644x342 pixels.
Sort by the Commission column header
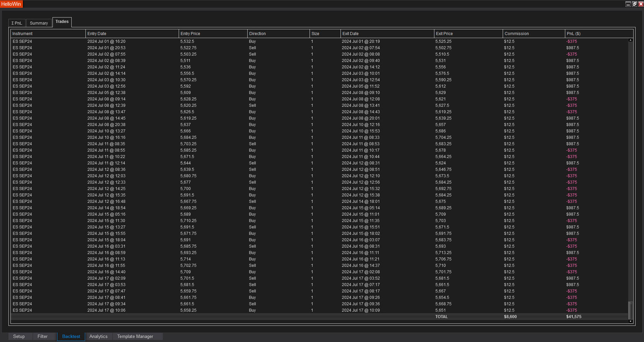coord(516,34)
